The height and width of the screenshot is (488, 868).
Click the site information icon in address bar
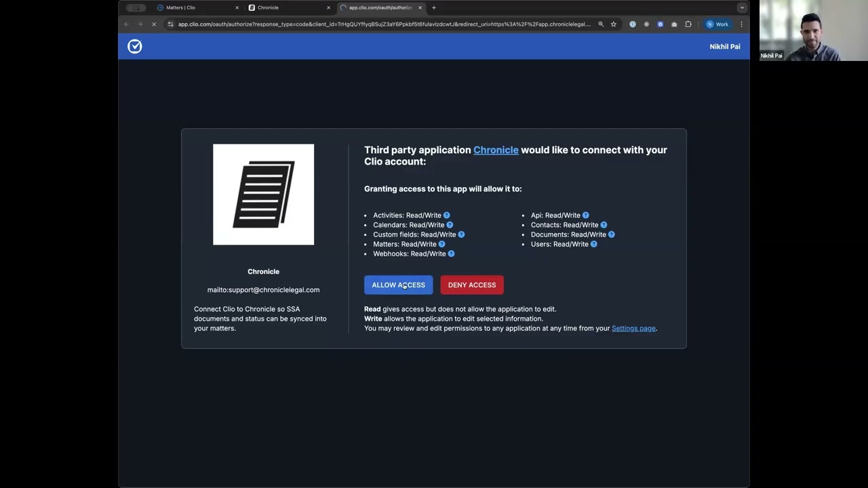[x=171, y=24]
